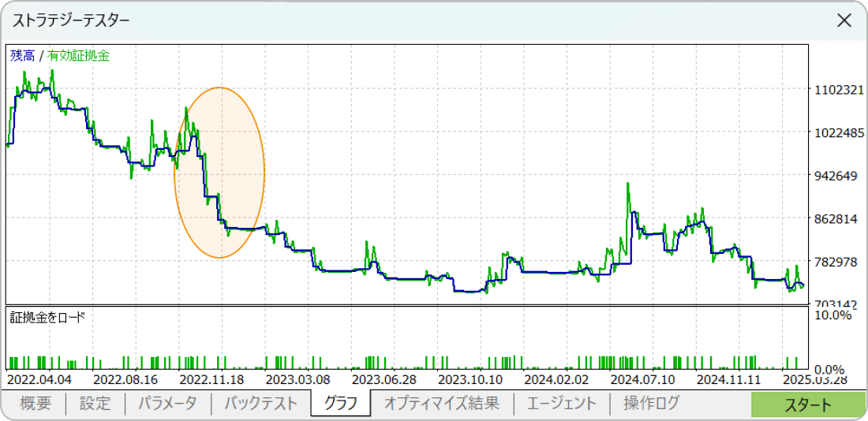Viewport: 868px width, 421px height.
Task: Click the blue 残高 legend label
Action: [22, 56]
